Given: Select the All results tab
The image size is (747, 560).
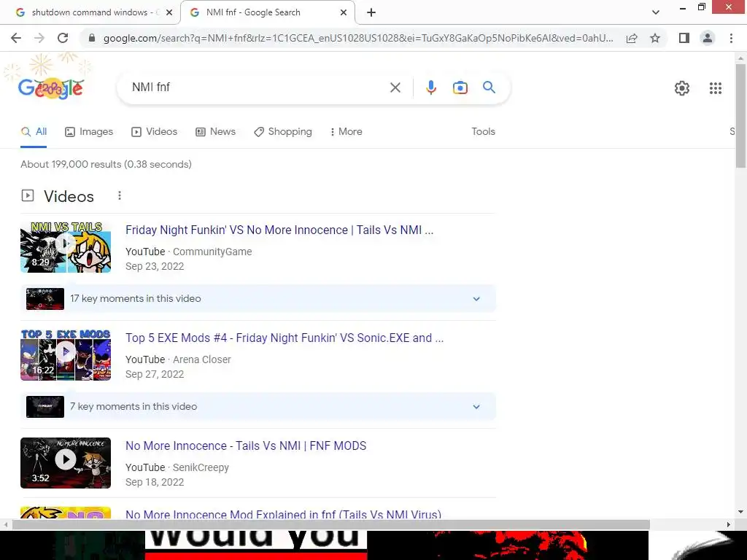Looking at the screenshot, I should point(34,132).
